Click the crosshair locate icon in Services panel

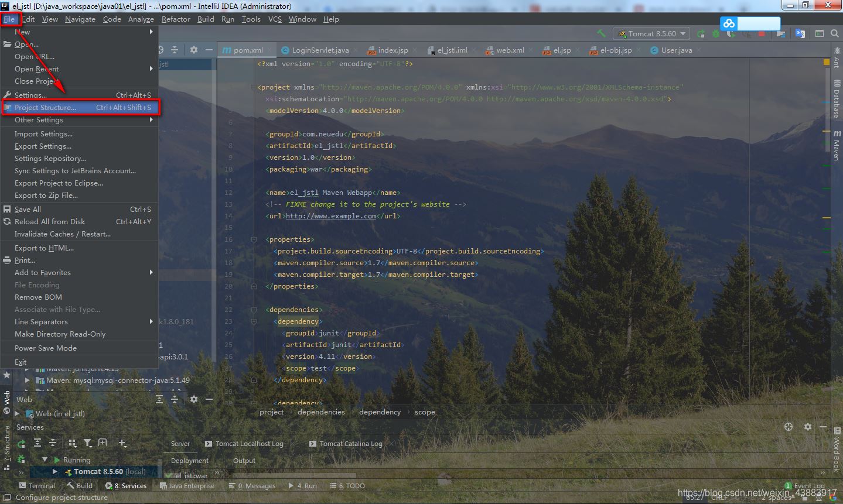[789, 427]
